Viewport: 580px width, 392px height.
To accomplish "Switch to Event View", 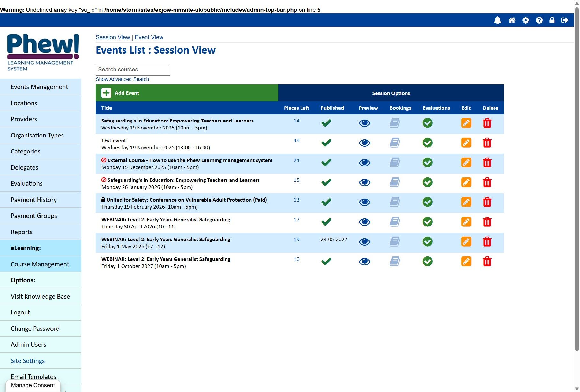I will coord(149,37).
